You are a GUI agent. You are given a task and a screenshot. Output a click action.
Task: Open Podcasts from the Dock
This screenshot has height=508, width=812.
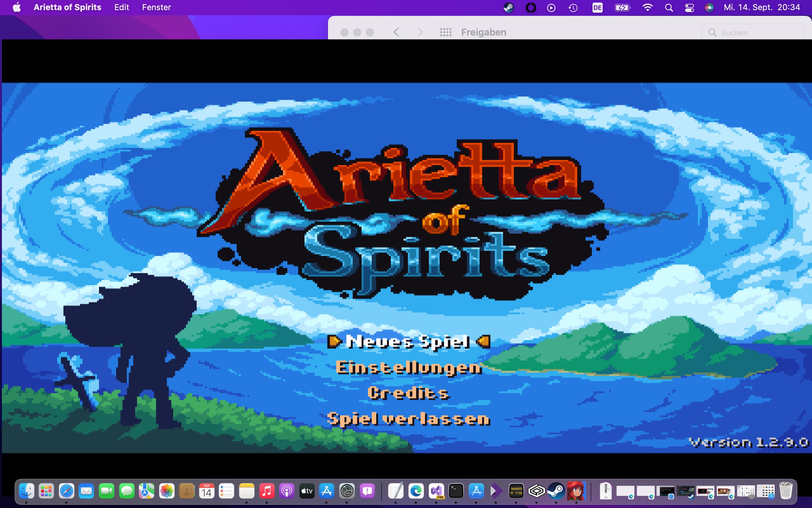point(287,491)
